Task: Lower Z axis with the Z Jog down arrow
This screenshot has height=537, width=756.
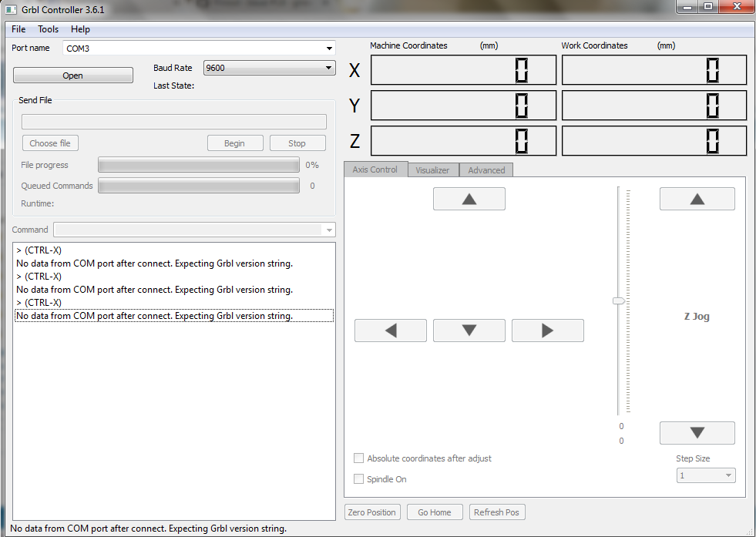Action: pyautogui.click(x=697, y=433)
